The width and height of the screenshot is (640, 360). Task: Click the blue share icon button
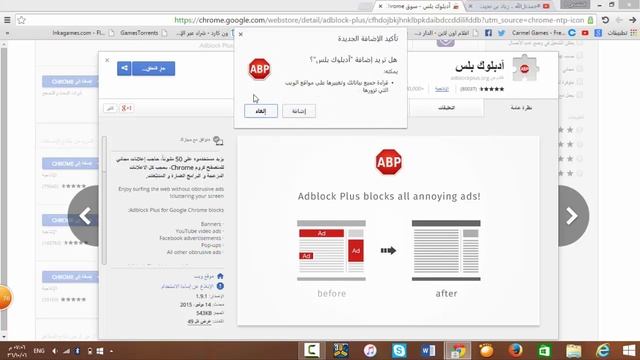tap(124, 68)
